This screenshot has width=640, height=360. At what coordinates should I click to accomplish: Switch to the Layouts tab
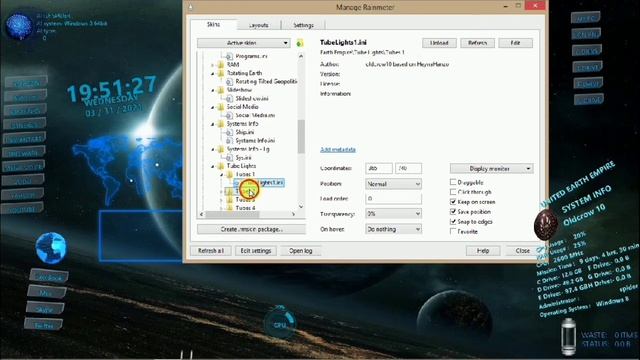[x=259, y=25]
